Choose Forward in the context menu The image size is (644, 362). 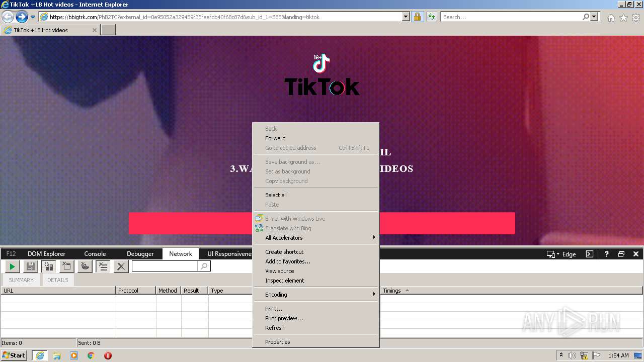click(x=316, y=138)
